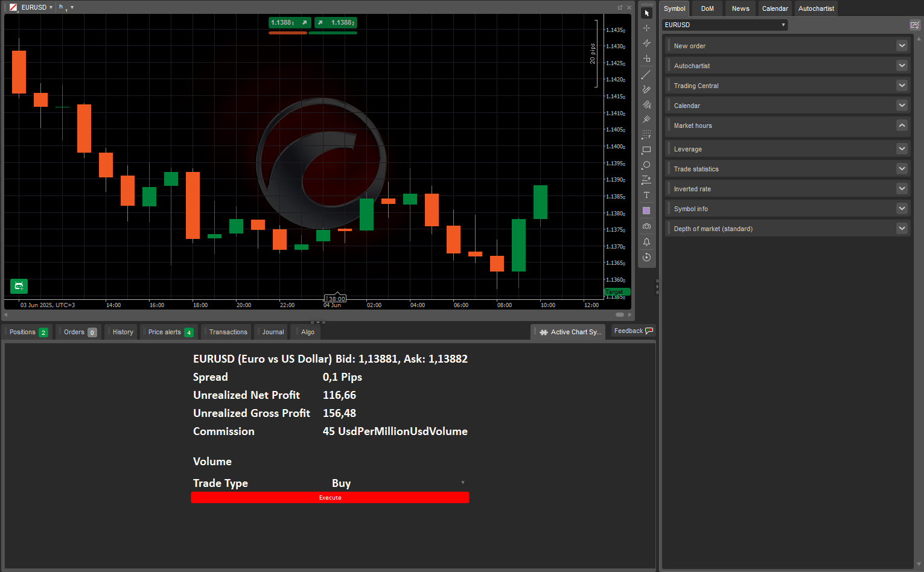
Task: Click the Unrealized Net Profit value 116,66
Action: click(339, 395)
